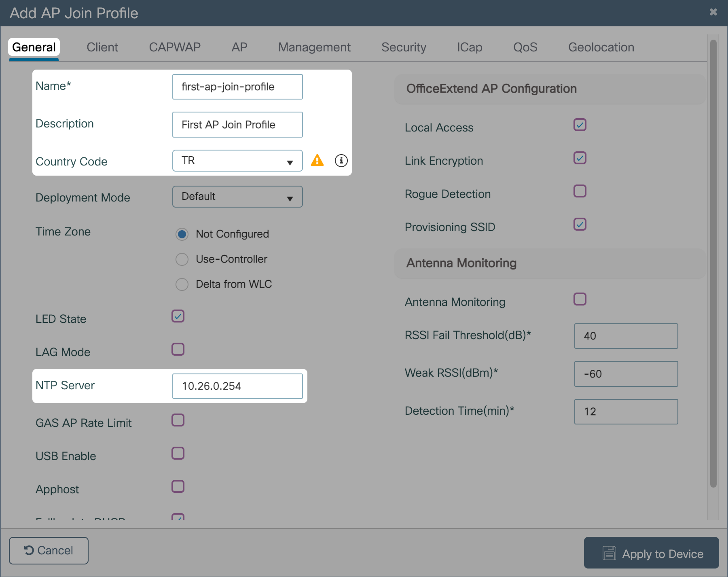
Task: Click the NTP Server input field
Action: click(237, 386)
